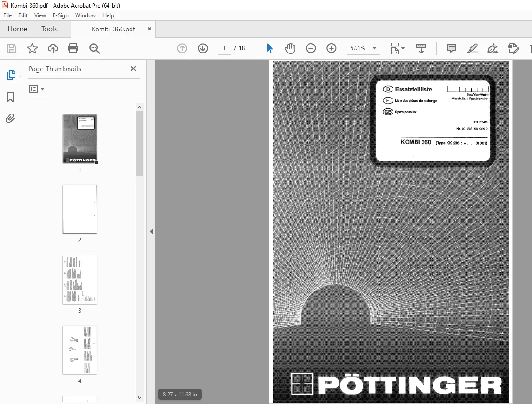Screen dimensions: 532x404
Task: Select page 3 thumbnail
Action: [80, 280]
